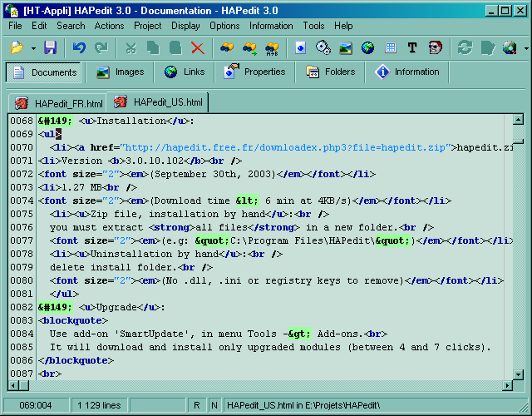
Task: Click file path in the status bar
Action: [x=303, y=405]
